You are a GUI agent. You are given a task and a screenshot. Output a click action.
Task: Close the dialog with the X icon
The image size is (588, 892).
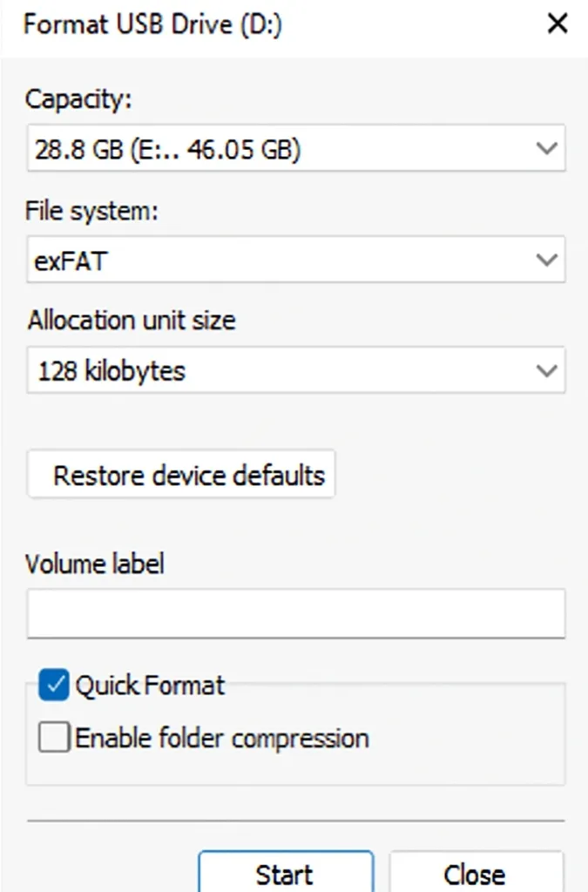click(557, 24)
